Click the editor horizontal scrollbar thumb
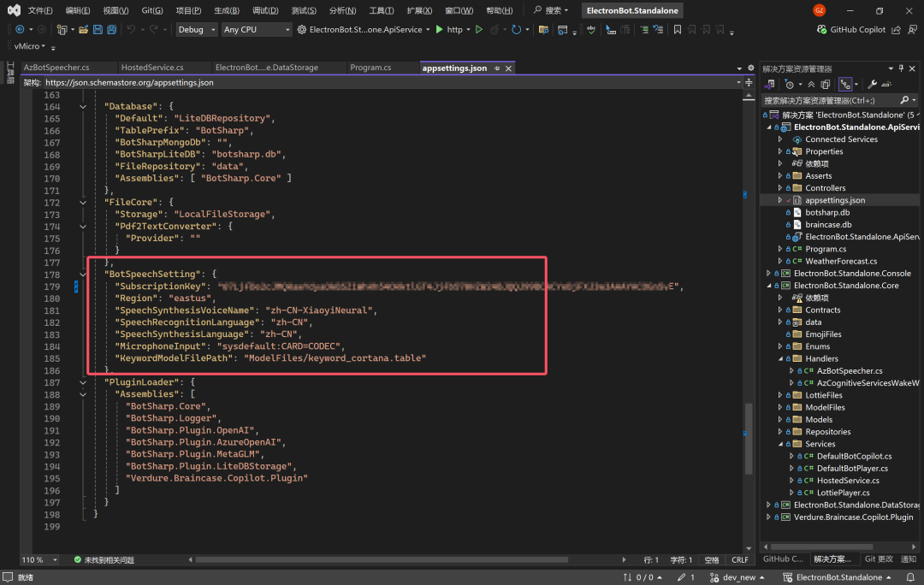The height and width of the screenshot is (585, 924). click(x=382, y=559)
